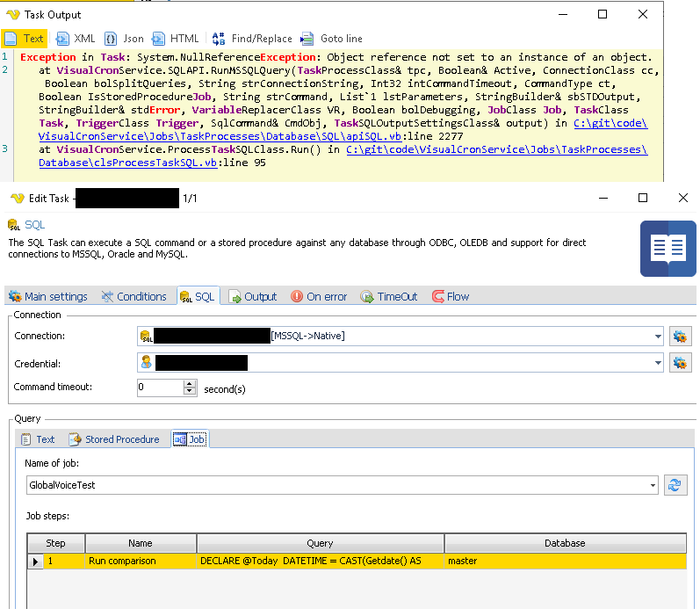Open the Main settings tab

[x=48, y=297]
